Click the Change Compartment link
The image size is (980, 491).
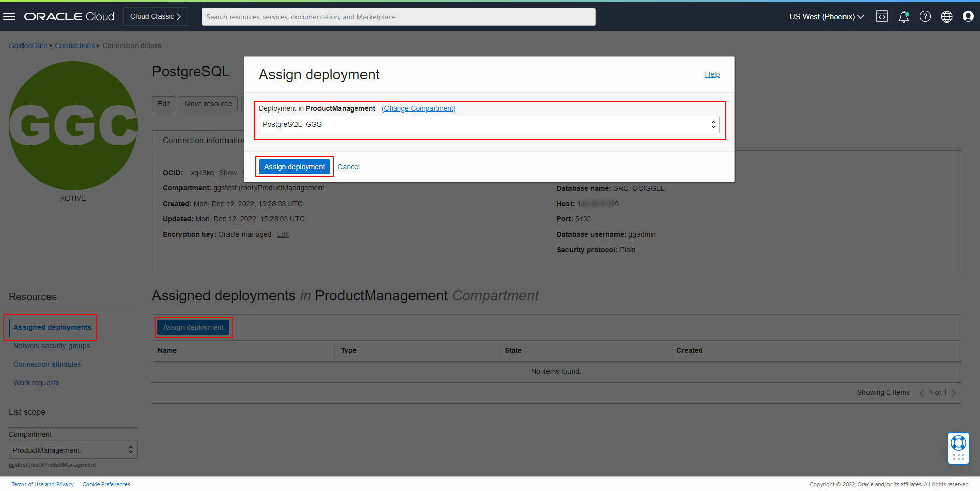coord(418,108)
